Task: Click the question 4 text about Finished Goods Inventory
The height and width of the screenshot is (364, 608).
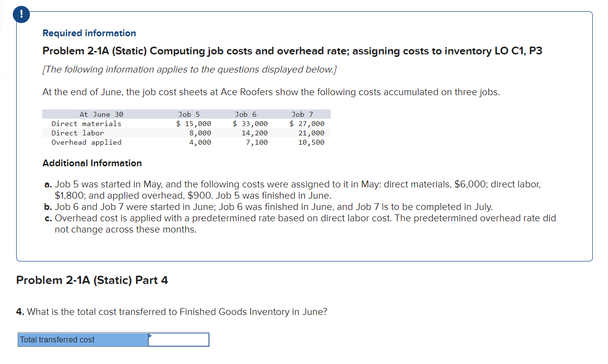Action: pos(172,312)
